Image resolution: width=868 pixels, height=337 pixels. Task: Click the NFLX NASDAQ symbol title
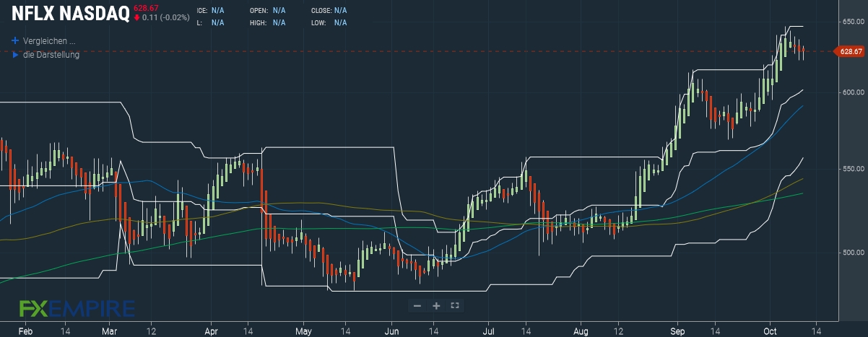click(71, 13)
